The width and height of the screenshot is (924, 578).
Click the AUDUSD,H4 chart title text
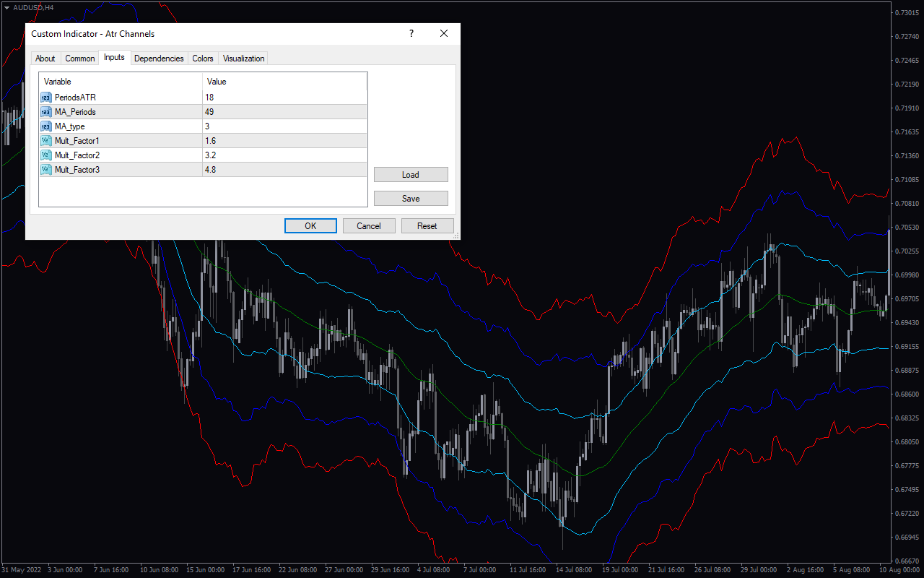pos(32,7)
